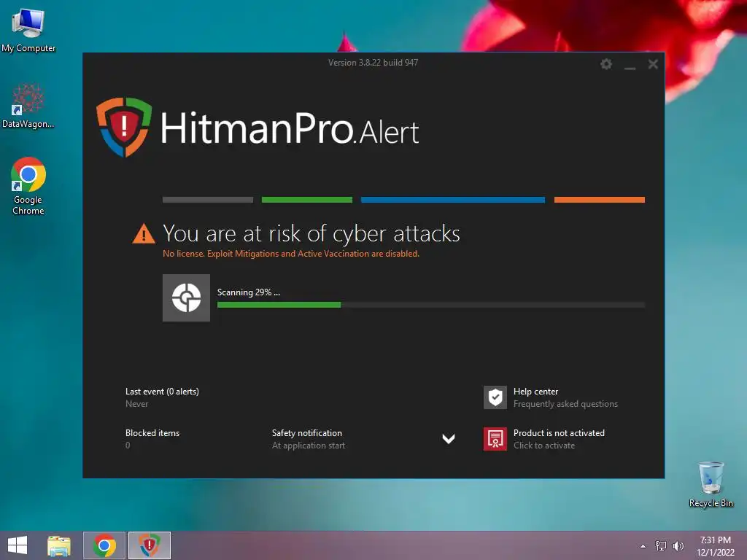Screen dimensions: 747x560
Task: Select the Recycle Bin icon
Action: 711,485
